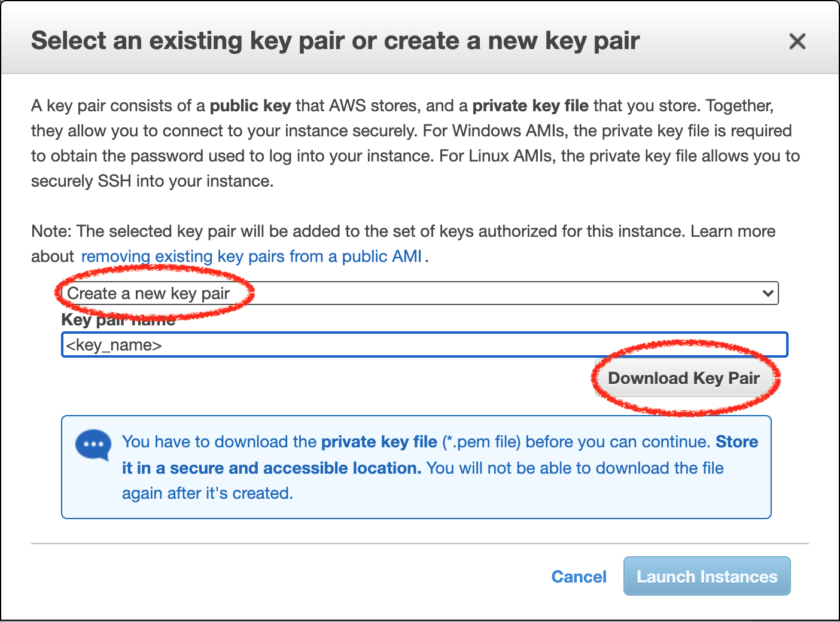The width and height of the screenshot is (840, 622).
Task: Click the dialog title 'Select an existing key pair or create a new key pair'
Action: (x=335, y=41)
